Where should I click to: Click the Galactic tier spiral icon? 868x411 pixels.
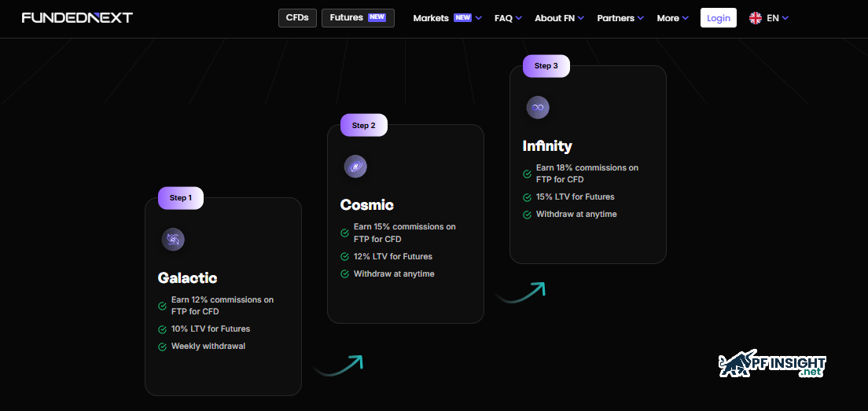coord(173,240)
